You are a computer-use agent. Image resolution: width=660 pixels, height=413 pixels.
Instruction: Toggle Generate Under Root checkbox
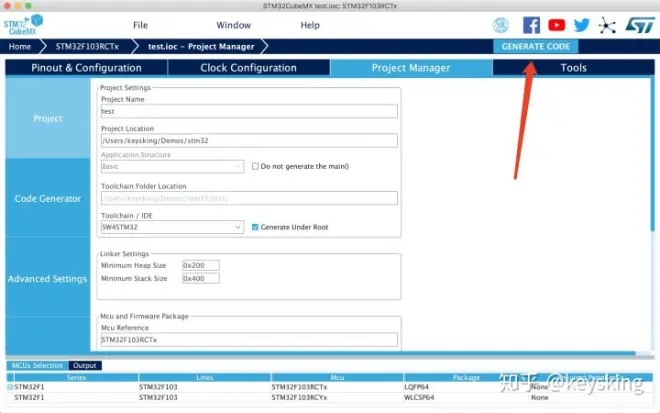point(255,227)
